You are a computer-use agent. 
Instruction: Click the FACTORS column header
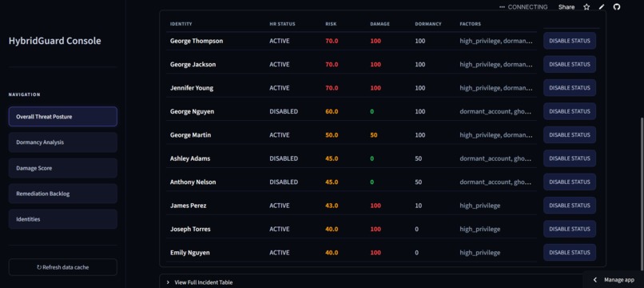pos(471,24)
